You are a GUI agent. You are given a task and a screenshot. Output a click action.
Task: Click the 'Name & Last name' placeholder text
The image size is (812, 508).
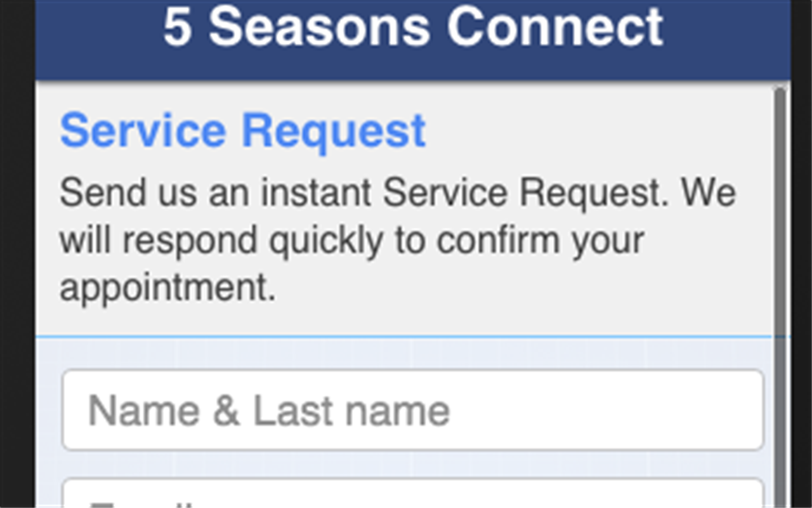[268, 410]
